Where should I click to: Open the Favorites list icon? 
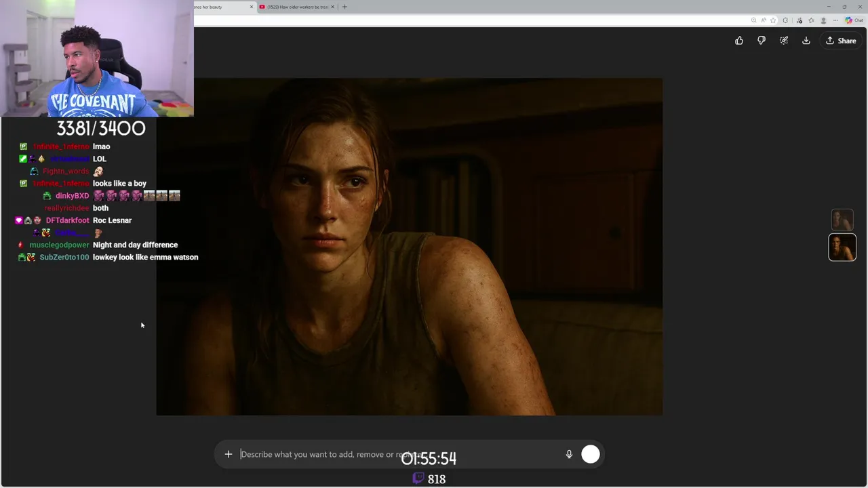811,20
